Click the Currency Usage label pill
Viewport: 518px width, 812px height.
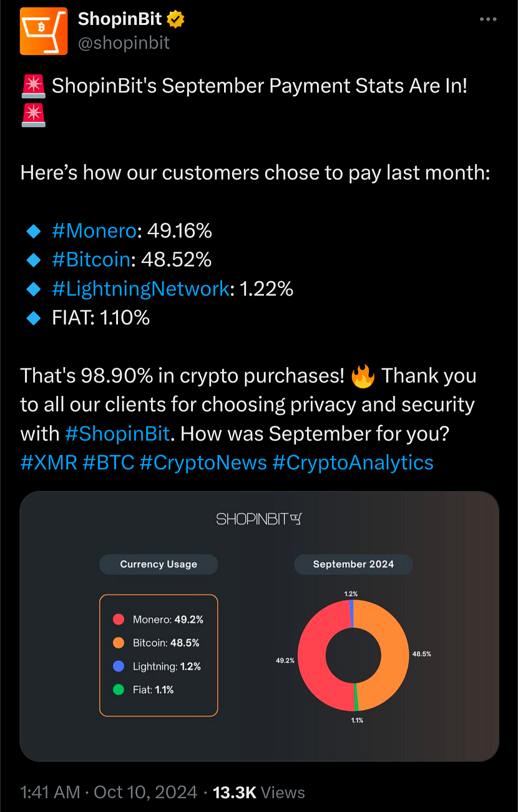[159, 564]
